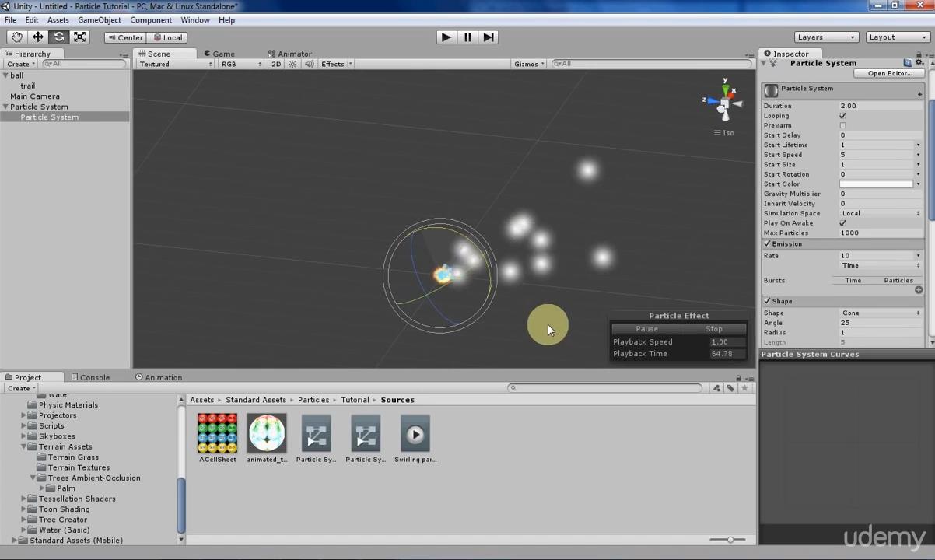Image resolution: width=935 pixels, height=560 pixels.
Task: Open the Layers dropdown
Action: 826,37
